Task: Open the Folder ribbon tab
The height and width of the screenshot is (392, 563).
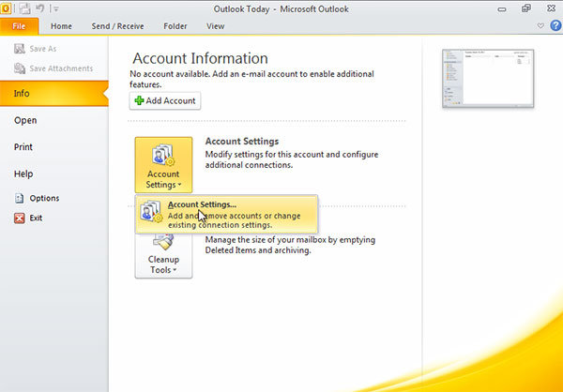Action: [175, 26]
